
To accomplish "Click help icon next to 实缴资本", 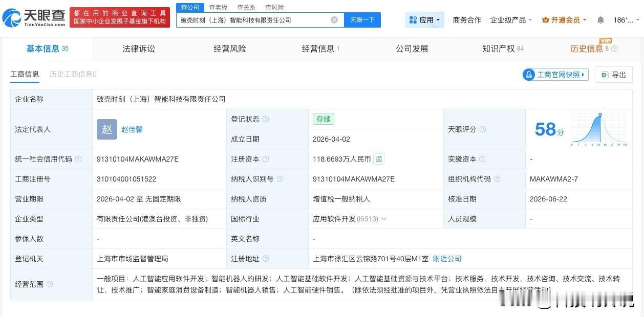I will coord(483,159).
